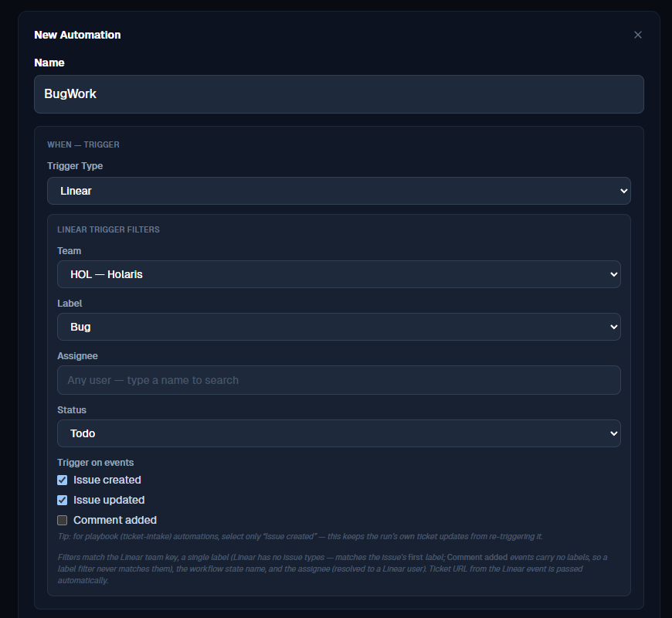Enable the Comment added checkbox
Screen dimensions: 672x618
pos(62,521)
